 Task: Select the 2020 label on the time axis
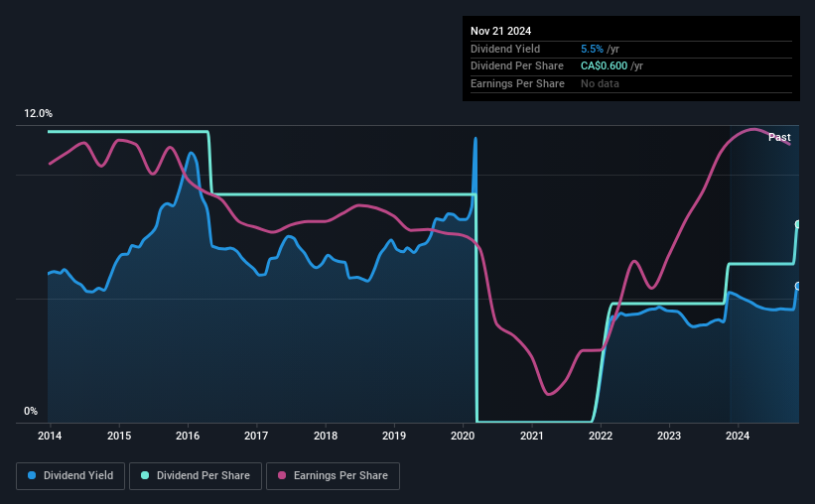click(x=463, y=436)
